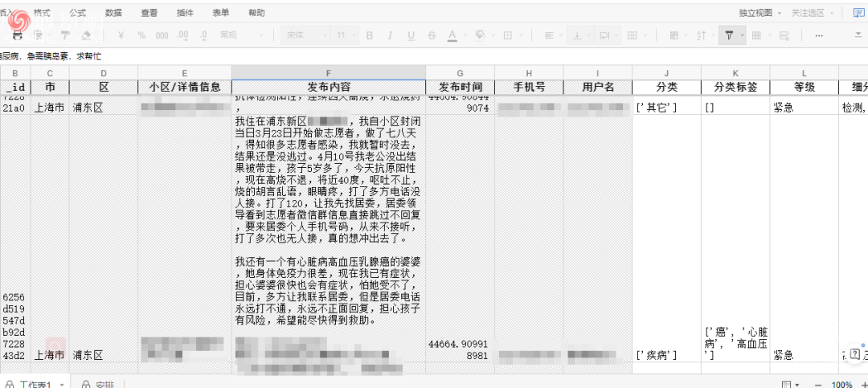Click the zoom out minus button
Screen dimensions: 868x388
pyautogui.click(x=817, y=385)
